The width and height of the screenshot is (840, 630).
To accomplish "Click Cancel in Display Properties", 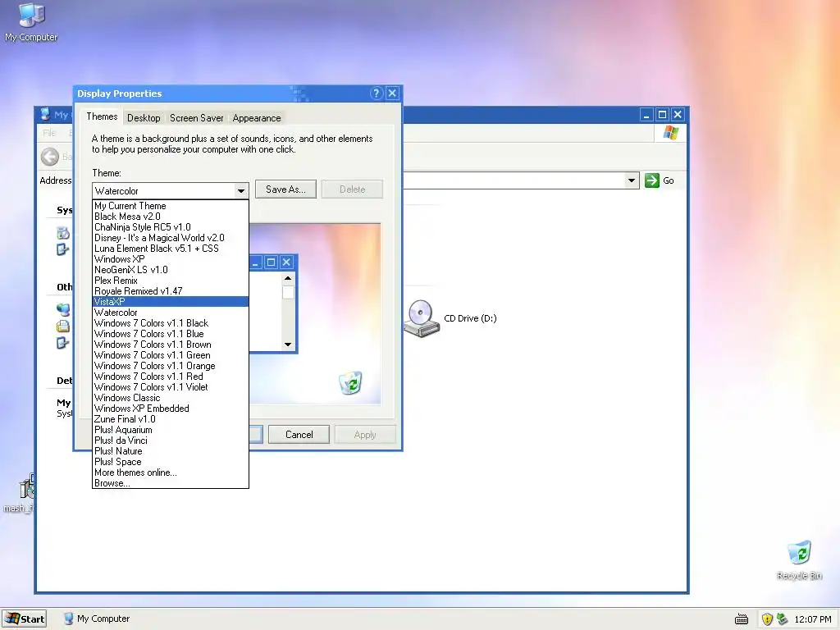I will (299, 435).
